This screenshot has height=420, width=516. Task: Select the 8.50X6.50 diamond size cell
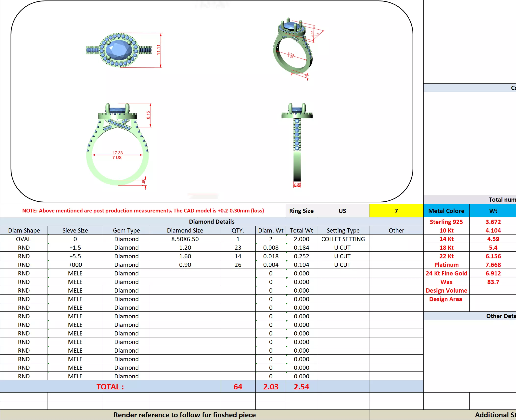(x=185, y=239)
